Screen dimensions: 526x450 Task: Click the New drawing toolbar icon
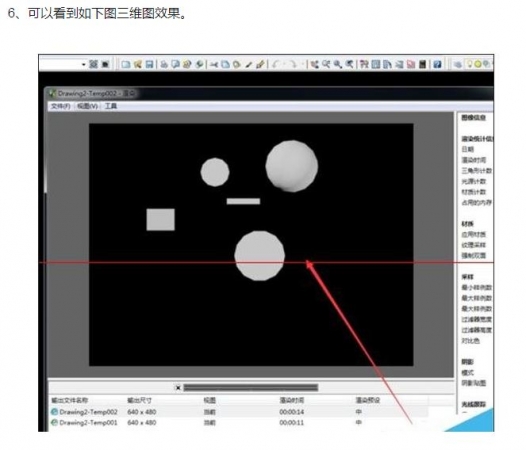126,64
